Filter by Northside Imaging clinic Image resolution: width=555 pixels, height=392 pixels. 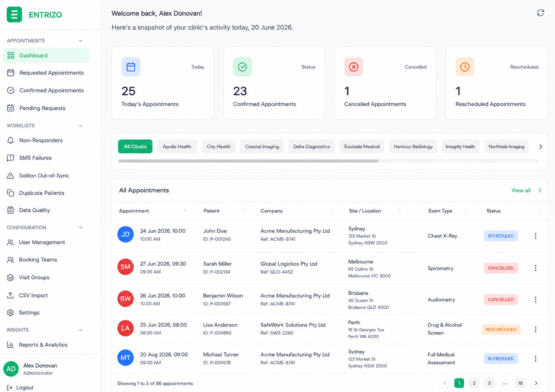[x=506, y=147]
